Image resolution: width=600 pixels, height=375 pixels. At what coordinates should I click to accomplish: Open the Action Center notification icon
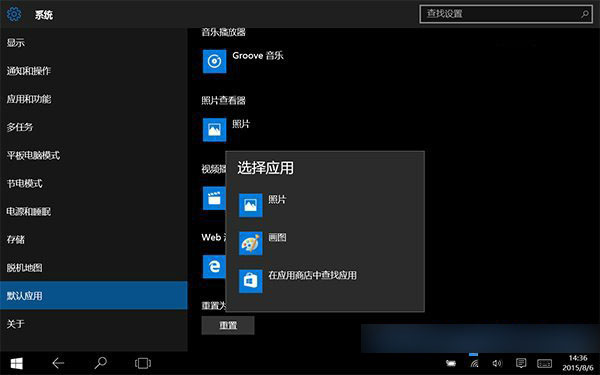tap(520, 363)
